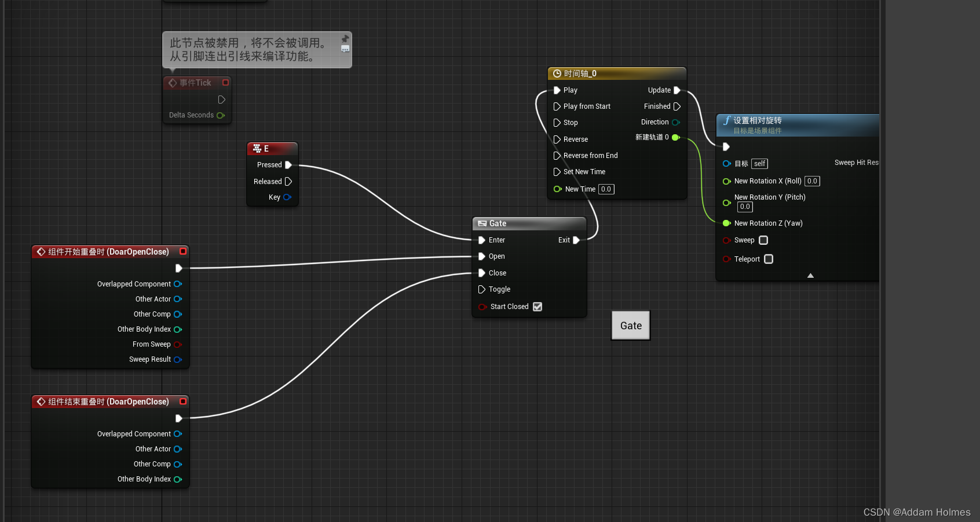Click the 新建轨道 0 float output pin
980x522 pixels.
coord(676,137)
